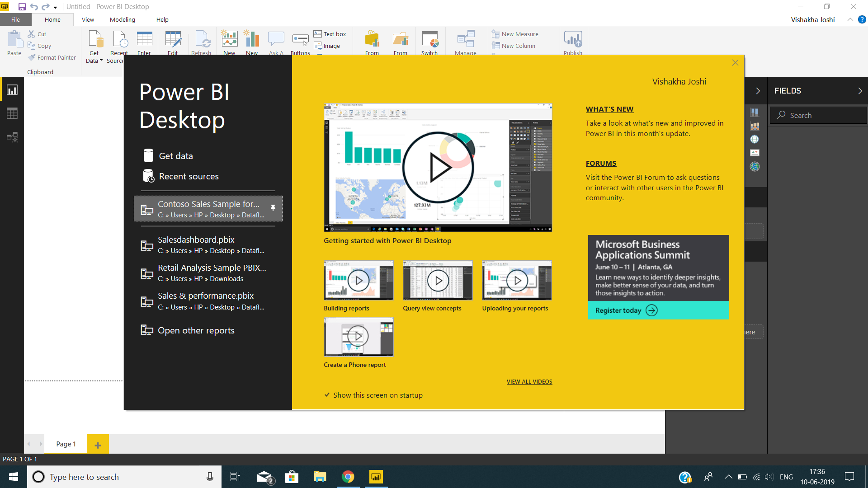Image resolution: width=868 pixels, height=488 pixels.
Task: Play the Building reports video thumbnail
Action: 359,281
